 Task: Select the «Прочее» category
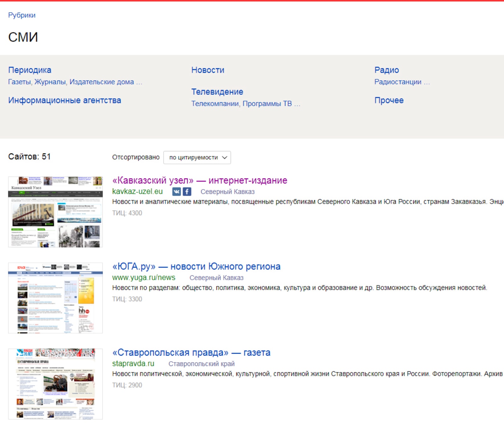[x=389, y=100]
